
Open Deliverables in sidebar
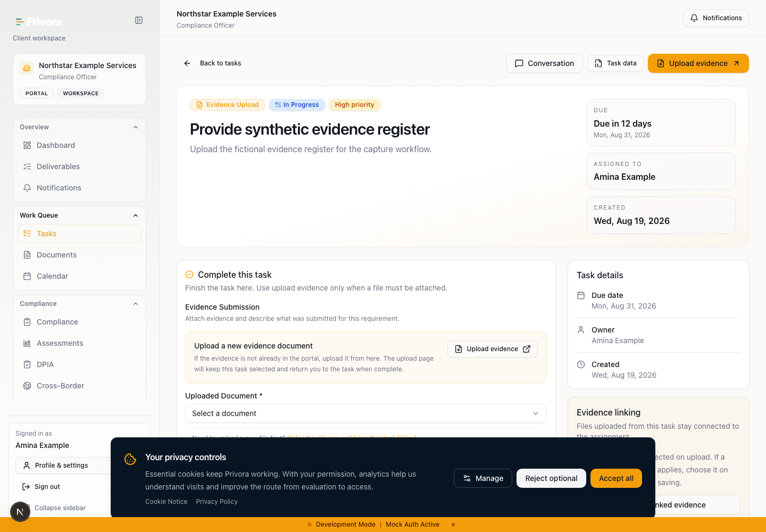[79, 167]
